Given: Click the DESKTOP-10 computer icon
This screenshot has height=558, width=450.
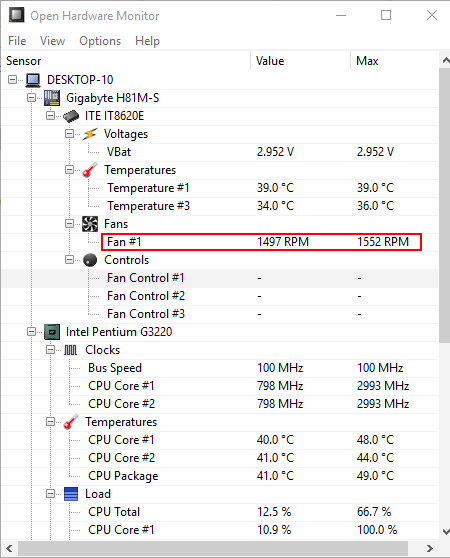Looking at the screenshot, I should click(33, 80).
